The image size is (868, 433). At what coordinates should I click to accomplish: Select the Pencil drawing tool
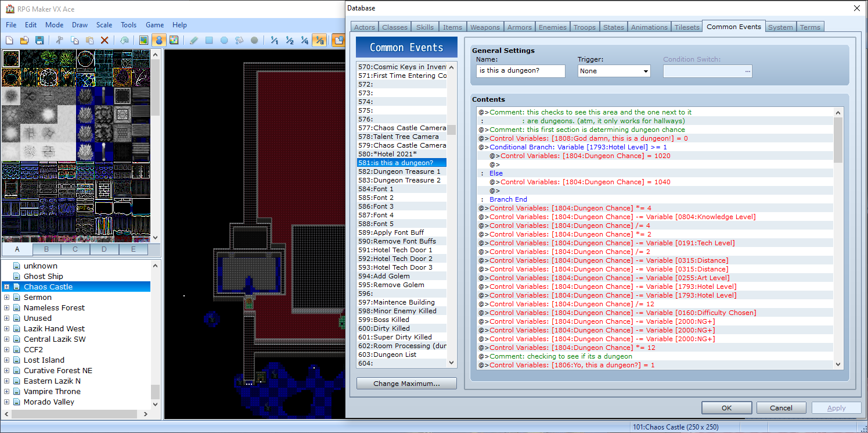pos(193,40)
